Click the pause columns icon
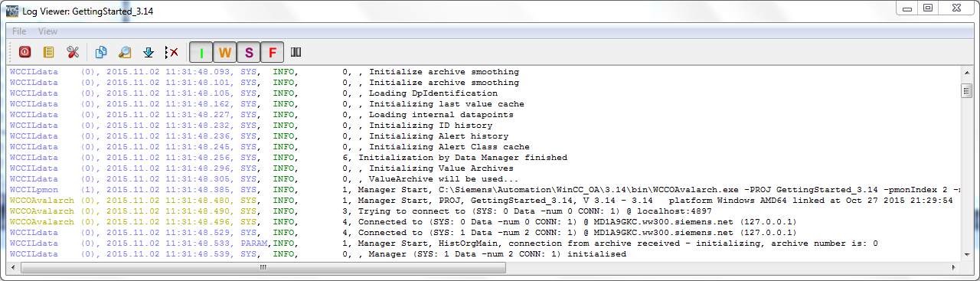Image resolution: width=980 pixels, height=281 pixels. pyautogui.click(x=296, y=52)
